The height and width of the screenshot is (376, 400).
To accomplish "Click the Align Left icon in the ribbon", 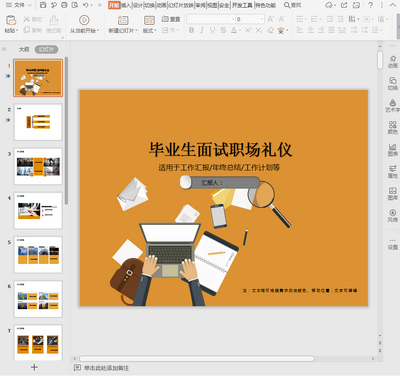I will (300, 30).
